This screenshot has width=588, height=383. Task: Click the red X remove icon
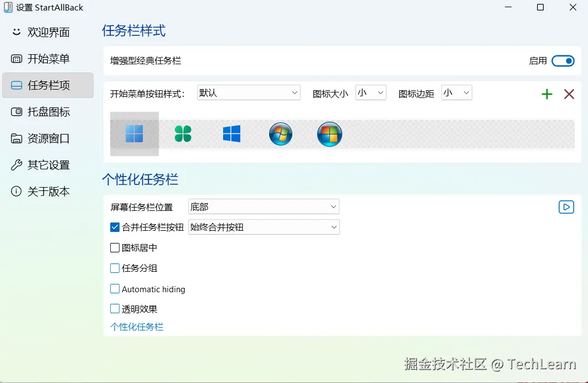tap(569, 94)
